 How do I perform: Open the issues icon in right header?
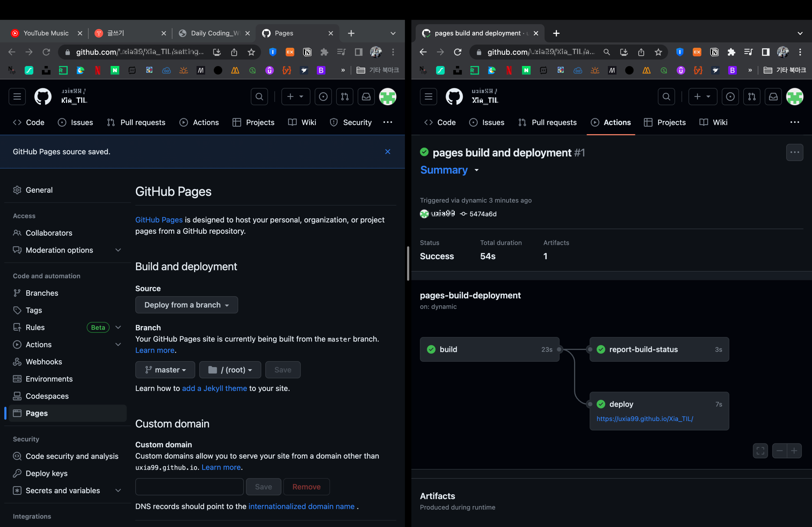(x=730, y=97)
